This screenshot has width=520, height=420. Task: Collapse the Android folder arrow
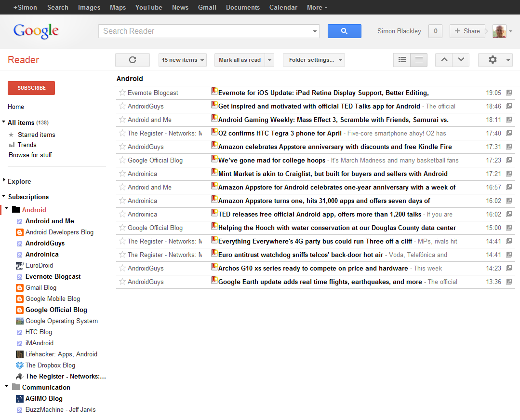(7, 209)
